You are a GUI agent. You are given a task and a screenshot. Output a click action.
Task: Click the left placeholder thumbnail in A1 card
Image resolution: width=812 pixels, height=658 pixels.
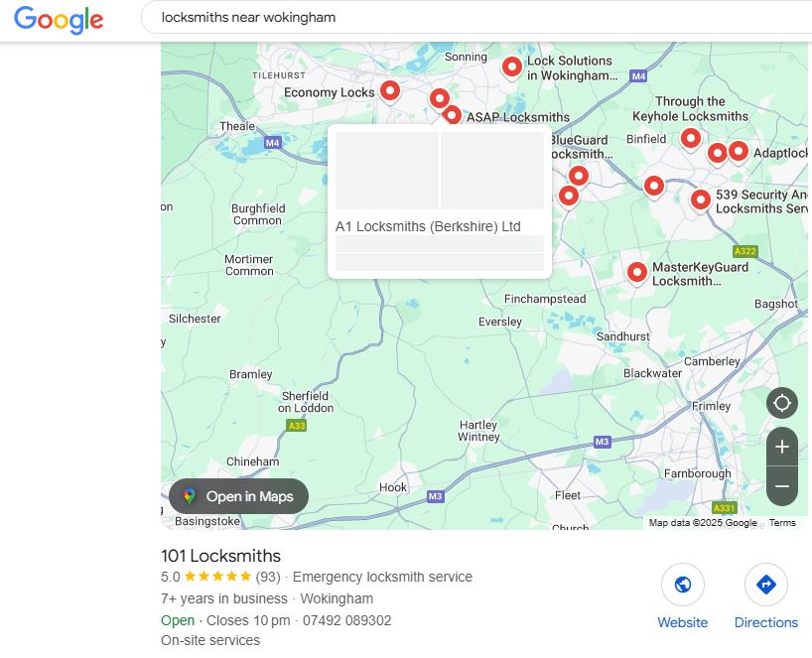[x=387, y=171]
